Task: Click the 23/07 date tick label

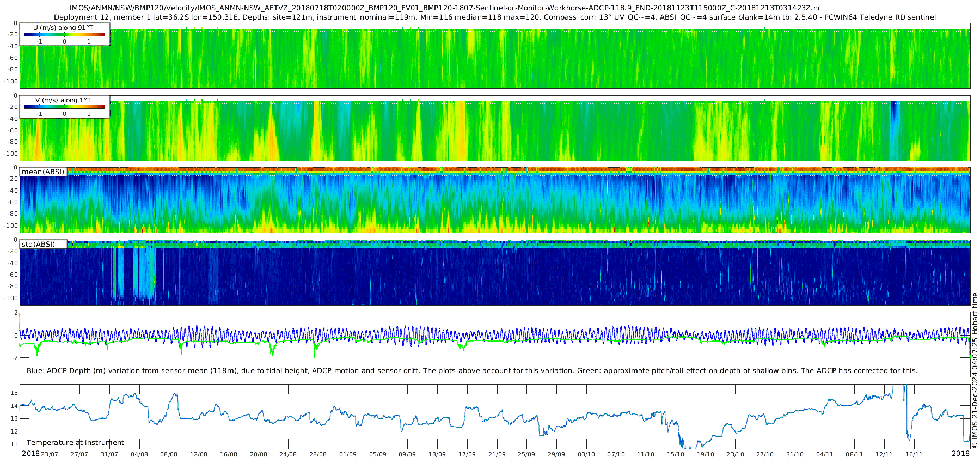Action: (50, 454)
